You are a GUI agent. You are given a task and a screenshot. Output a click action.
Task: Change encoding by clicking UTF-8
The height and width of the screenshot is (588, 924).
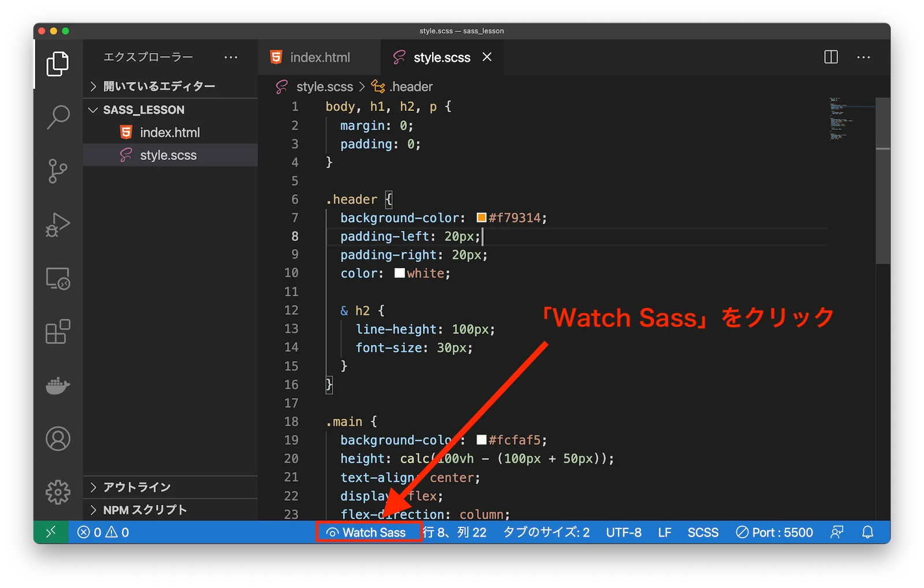click(x=624, y=532)
